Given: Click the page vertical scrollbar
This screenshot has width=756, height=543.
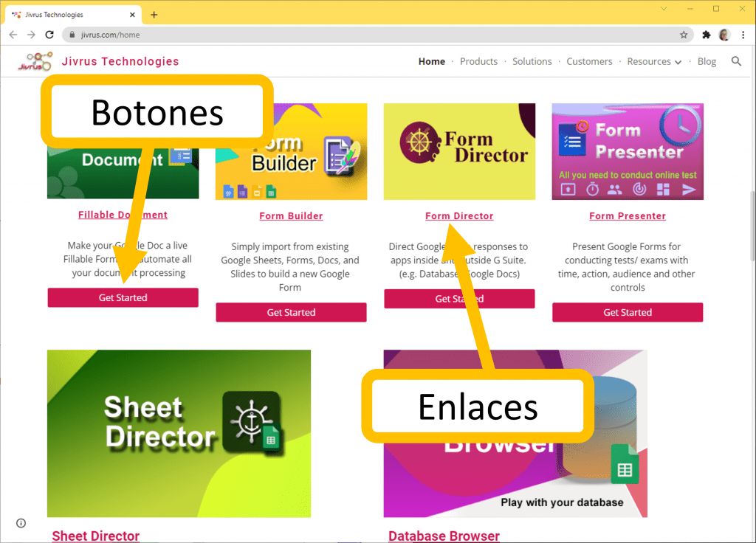Looking at the screenshot, I should pyautogui.click(x=752, y=226).
